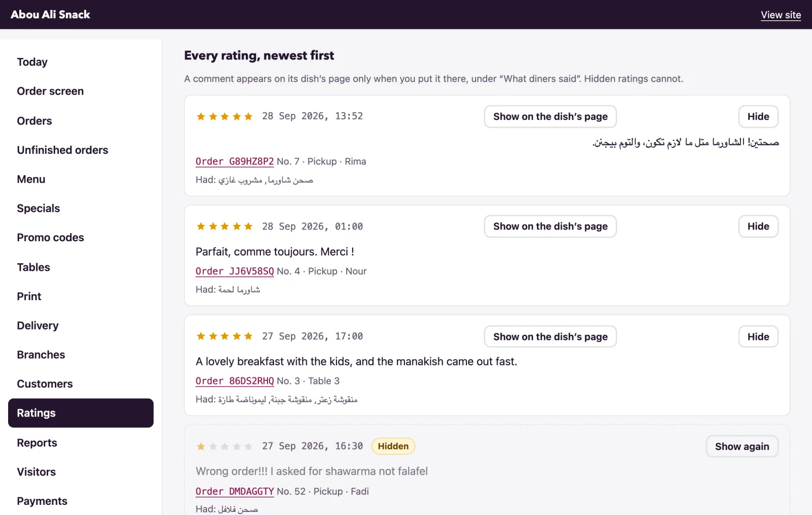Select the active Ratings sidebar item
This screenshot has width=812, height=515.
click(81, 413)
